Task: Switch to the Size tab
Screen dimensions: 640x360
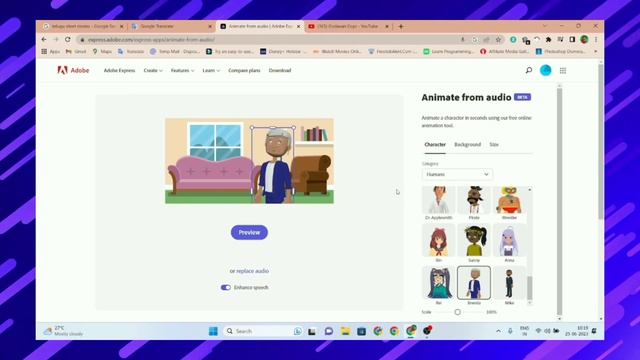Action: point(494,144)
